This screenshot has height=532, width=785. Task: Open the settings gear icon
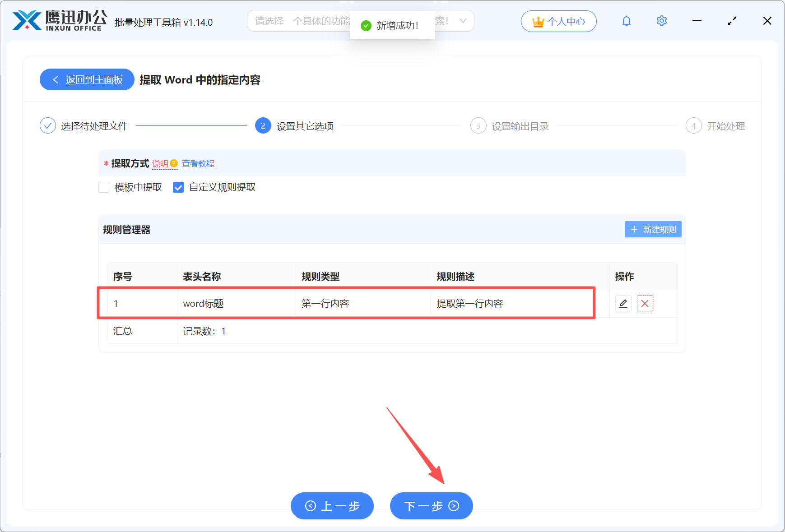click(661, 21)
